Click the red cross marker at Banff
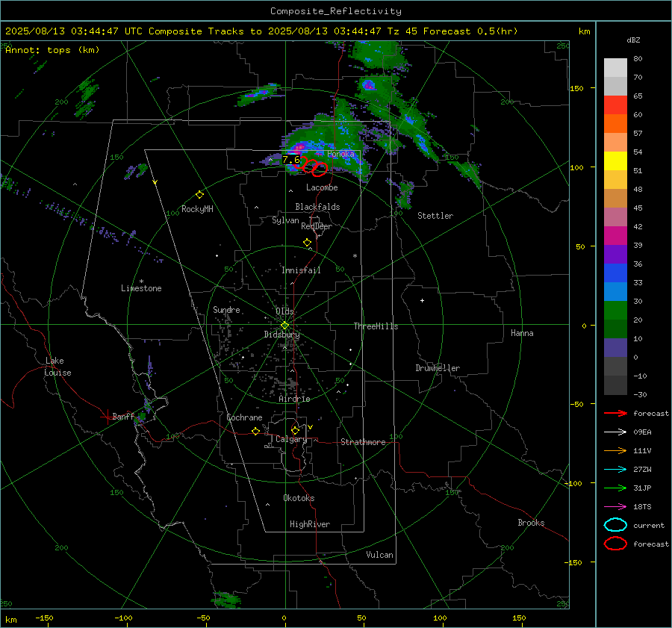Image resolution: width=672 pixels, height=628 pixels. [x=107, y=417]
